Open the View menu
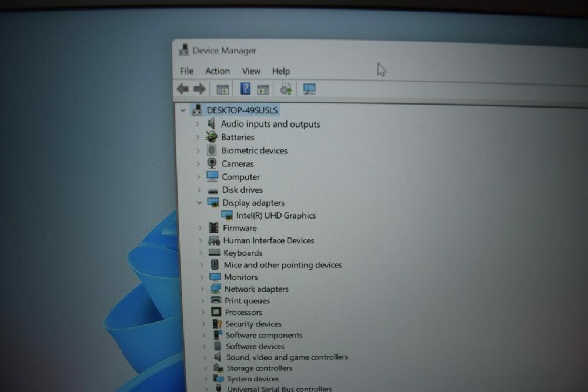Image resolution: width=588 pixels, height=392 pixels. point(251,71)
